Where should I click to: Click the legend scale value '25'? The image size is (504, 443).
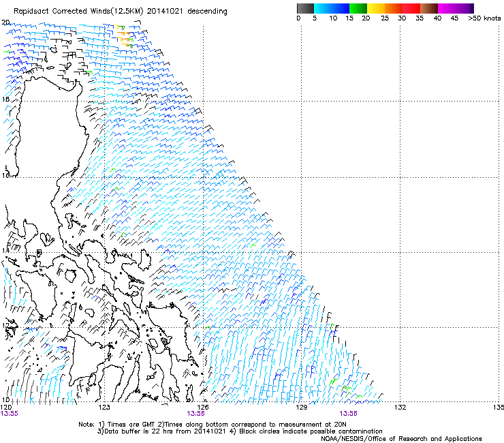click(x=385, y=18)
